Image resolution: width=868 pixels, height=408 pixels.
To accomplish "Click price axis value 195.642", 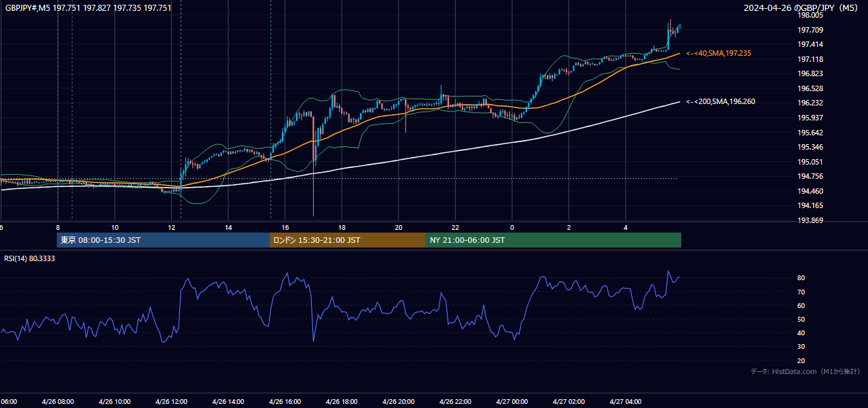I will (x=811, y=133).
